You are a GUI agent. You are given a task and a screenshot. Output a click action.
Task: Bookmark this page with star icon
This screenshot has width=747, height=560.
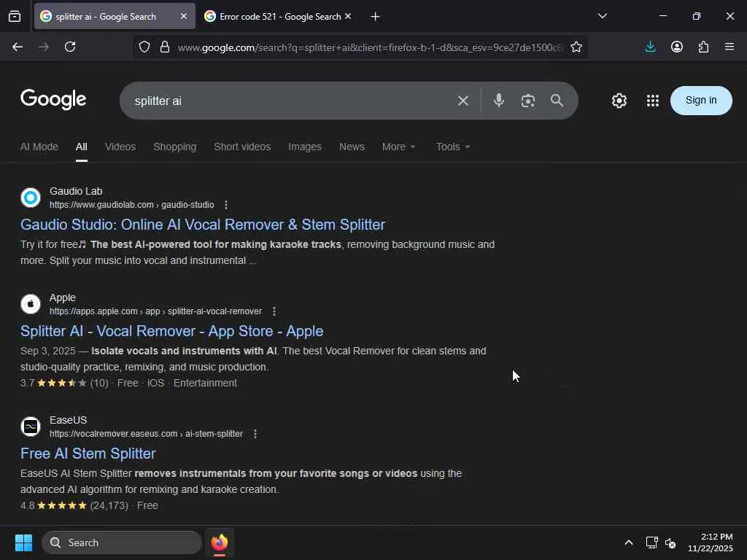[576, 47]
